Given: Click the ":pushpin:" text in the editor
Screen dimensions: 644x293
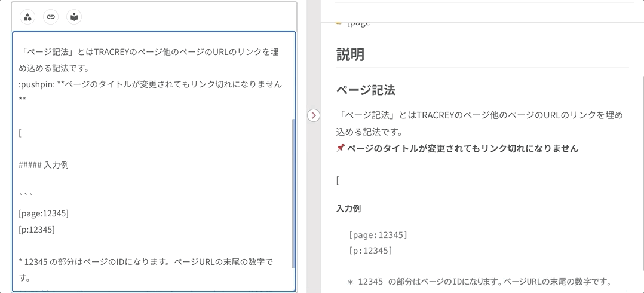Looking at the screenshot, I should tap(36, 84).
